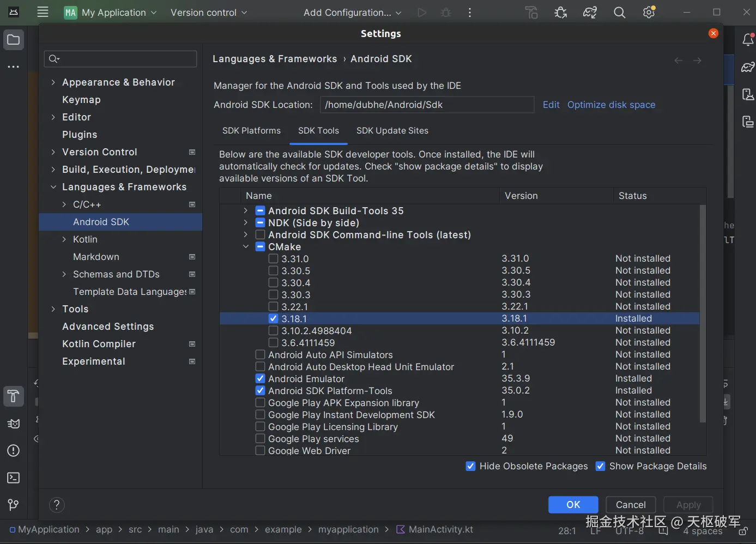The height and width of the screenshot is (544, 756).
Task: Click the settings search field
Action: [x=120, y=58]
